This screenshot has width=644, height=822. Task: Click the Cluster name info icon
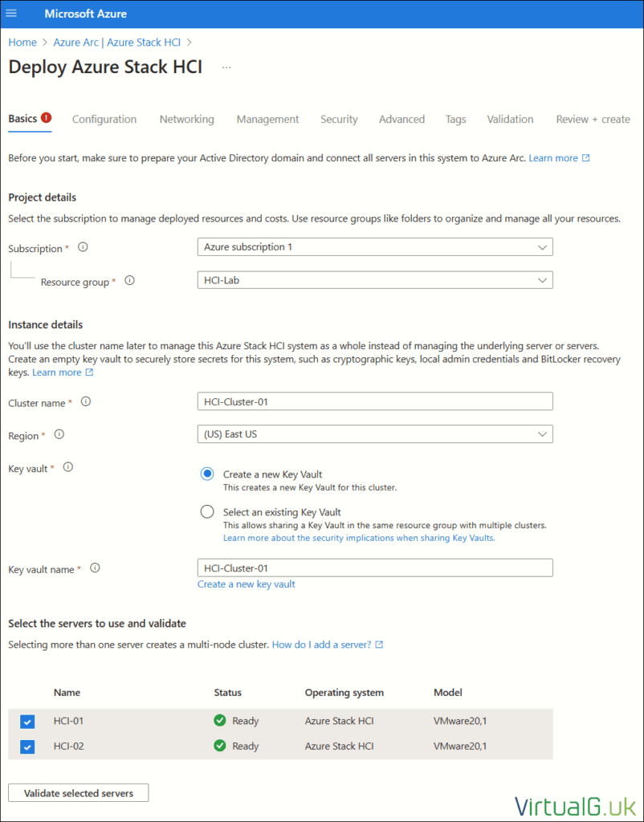tap(86, 401)
